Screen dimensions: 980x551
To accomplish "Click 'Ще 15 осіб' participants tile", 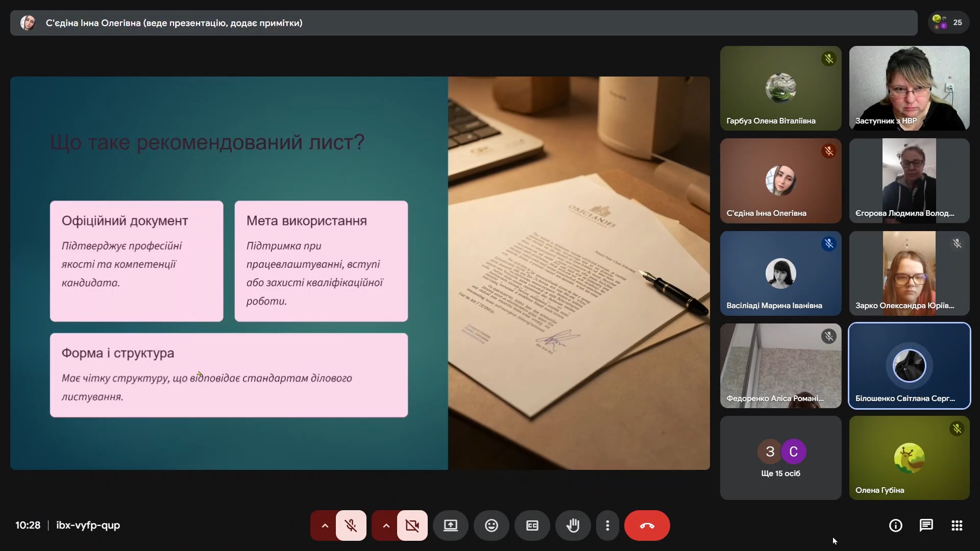I will 780,458.
